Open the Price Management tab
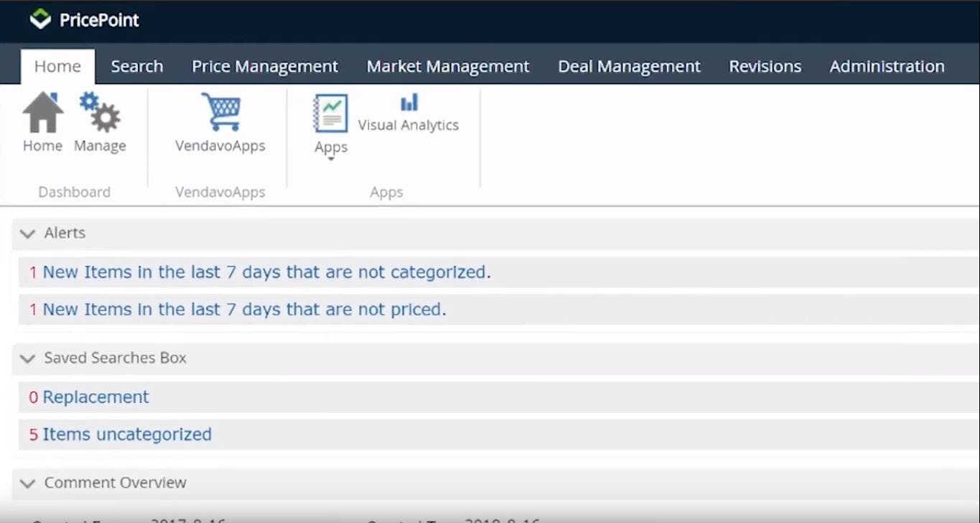 tap(264, 65)
